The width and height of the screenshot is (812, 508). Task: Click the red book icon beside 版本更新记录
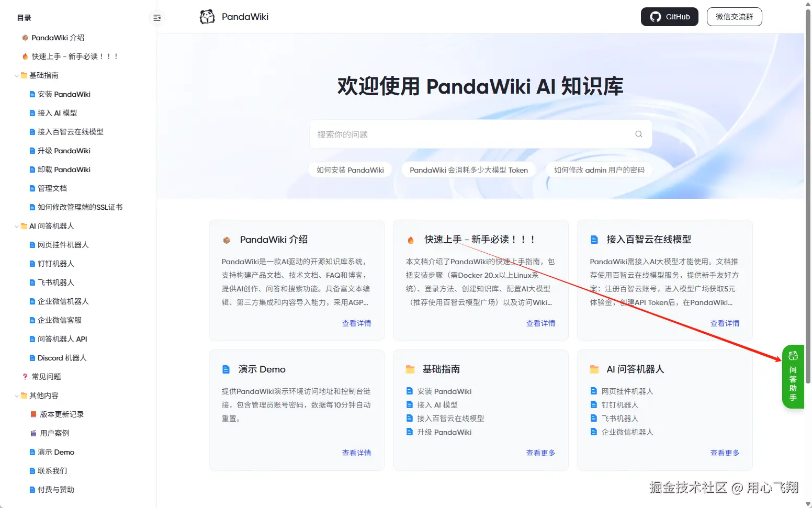[x=33, y=414]
